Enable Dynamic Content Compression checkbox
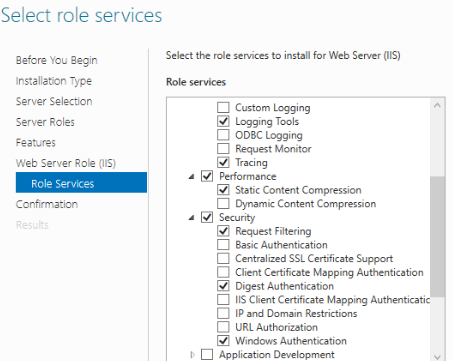 (223, 203)
